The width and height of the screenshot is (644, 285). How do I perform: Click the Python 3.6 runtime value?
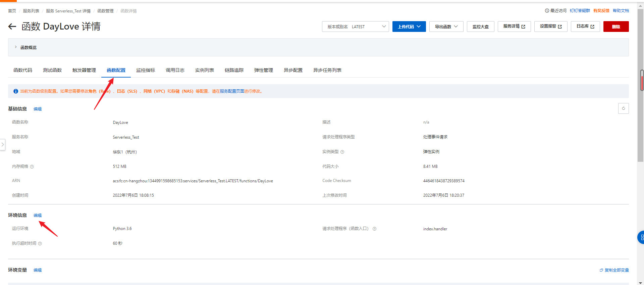point(122,229)
